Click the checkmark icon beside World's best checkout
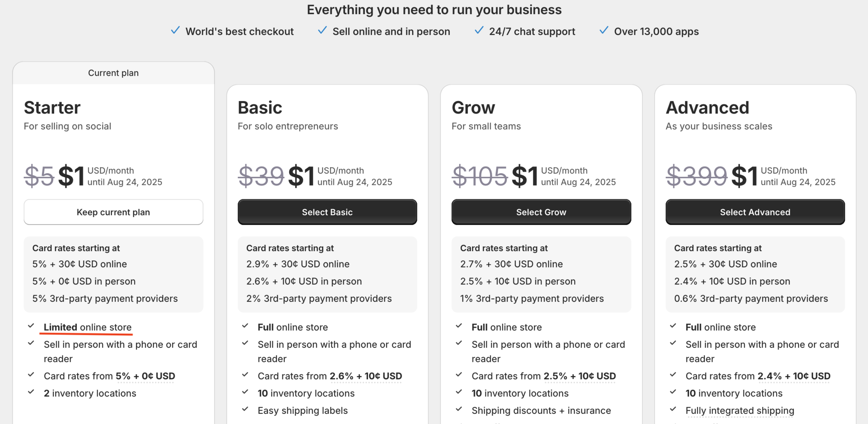868x424 pixels. coord(175,30)
